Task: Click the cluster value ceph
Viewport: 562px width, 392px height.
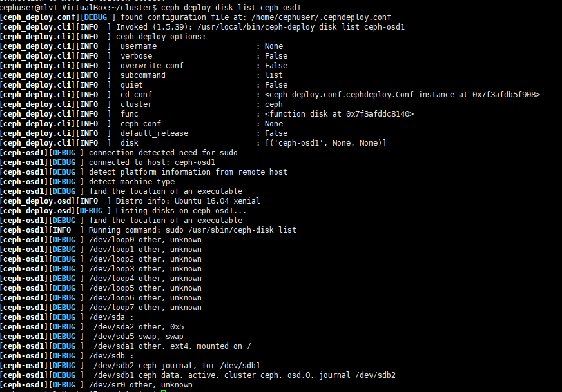Action: coord(274,104)
